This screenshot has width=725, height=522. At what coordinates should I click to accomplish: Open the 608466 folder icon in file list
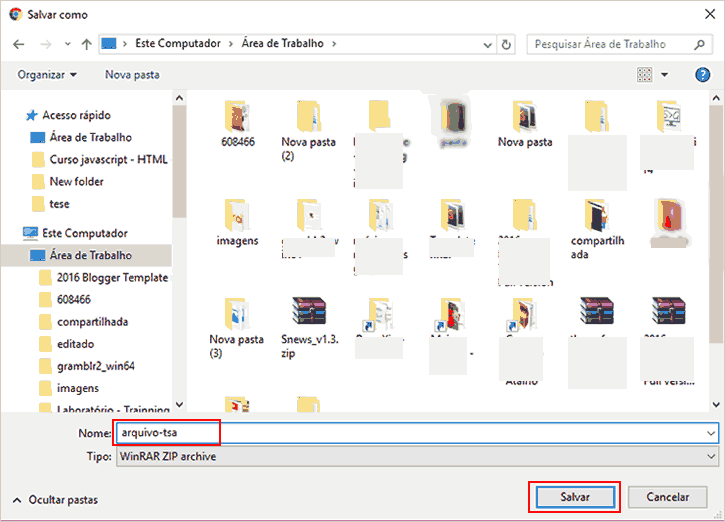tap(237, 117)
